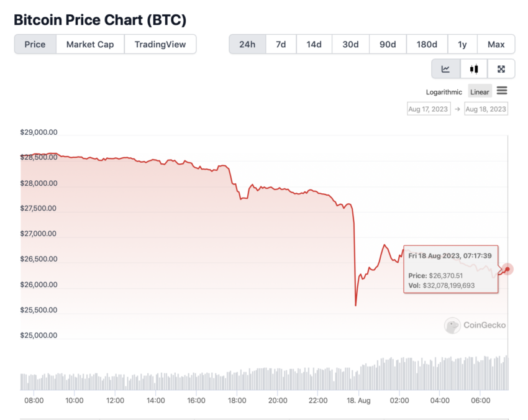This screenshot has height=420, width=528.
Task: Select the Price tab
Action: [35, 44]
